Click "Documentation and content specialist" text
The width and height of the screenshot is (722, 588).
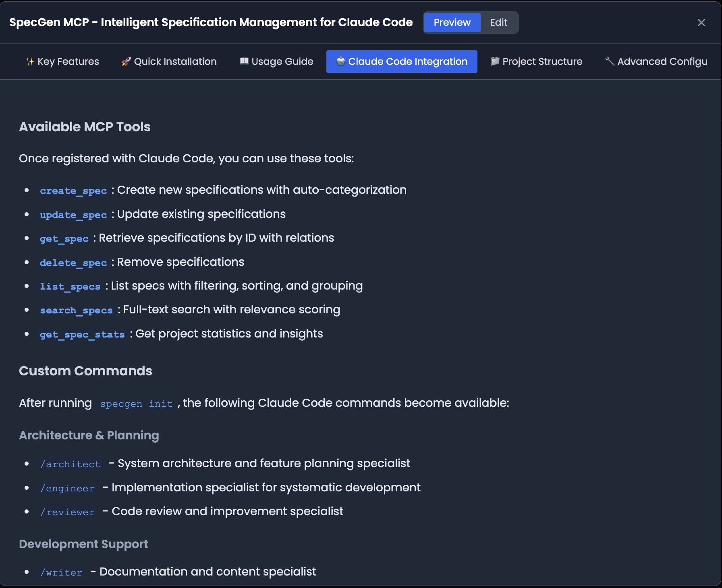[x=208, y=571]
